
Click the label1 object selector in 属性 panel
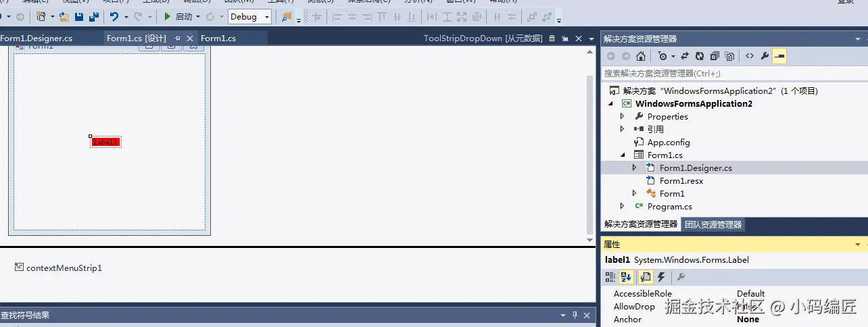pyautogui.click(x=734, y=259)
